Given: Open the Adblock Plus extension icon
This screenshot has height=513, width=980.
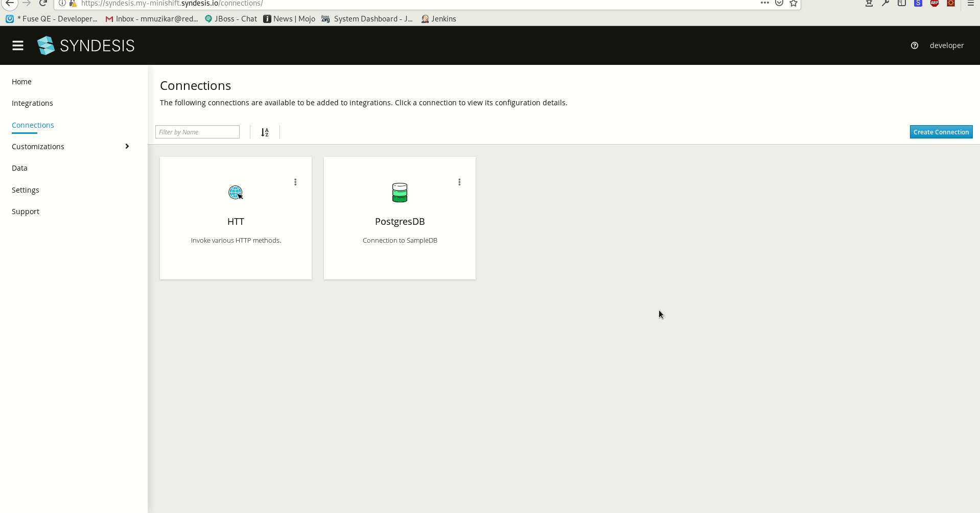Looking at the screenshot, I should pyautogui.click(x=935, y=3).
